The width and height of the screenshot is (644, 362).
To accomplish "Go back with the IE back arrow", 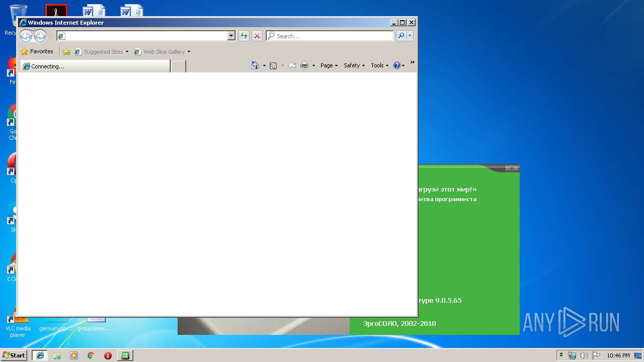I will (x=26, y=36).
